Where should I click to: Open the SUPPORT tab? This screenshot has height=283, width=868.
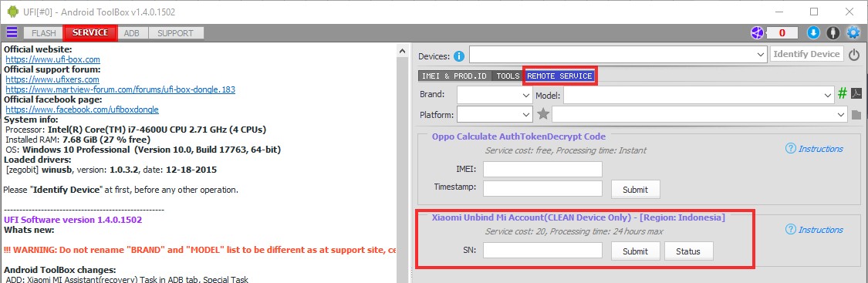[x=175, y=33]
